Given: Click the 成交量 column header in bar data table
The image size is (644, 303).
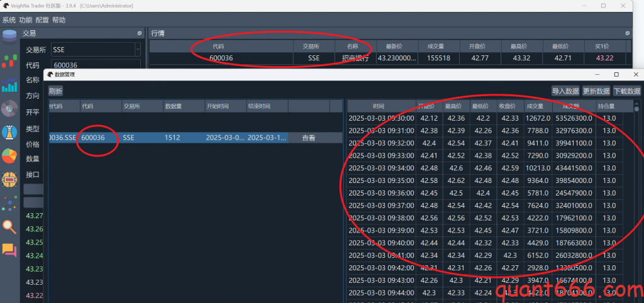Looking at the screenshot, I should coord(537,106).
